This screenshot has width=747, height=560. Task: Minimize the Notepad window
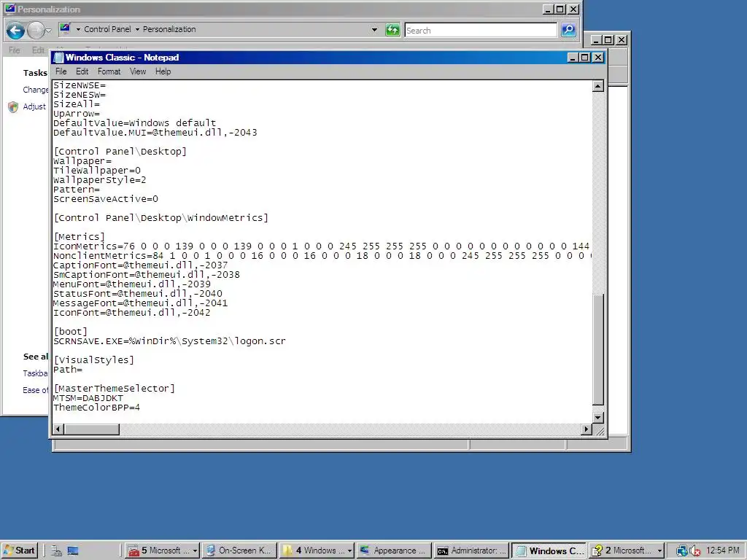573,58
